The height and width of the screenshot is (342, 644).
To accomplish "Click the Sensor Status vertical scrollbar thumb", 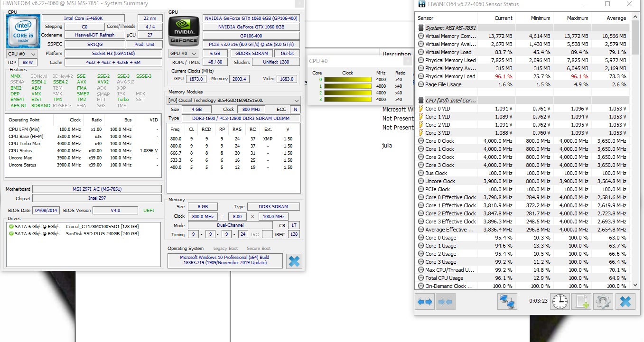I will (x=635, y=37).
